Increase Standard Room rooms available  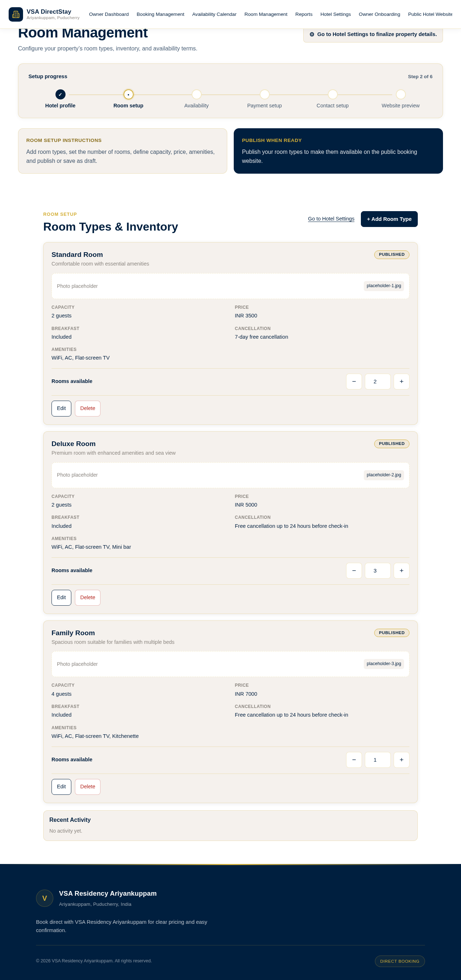tap(401, 381)
